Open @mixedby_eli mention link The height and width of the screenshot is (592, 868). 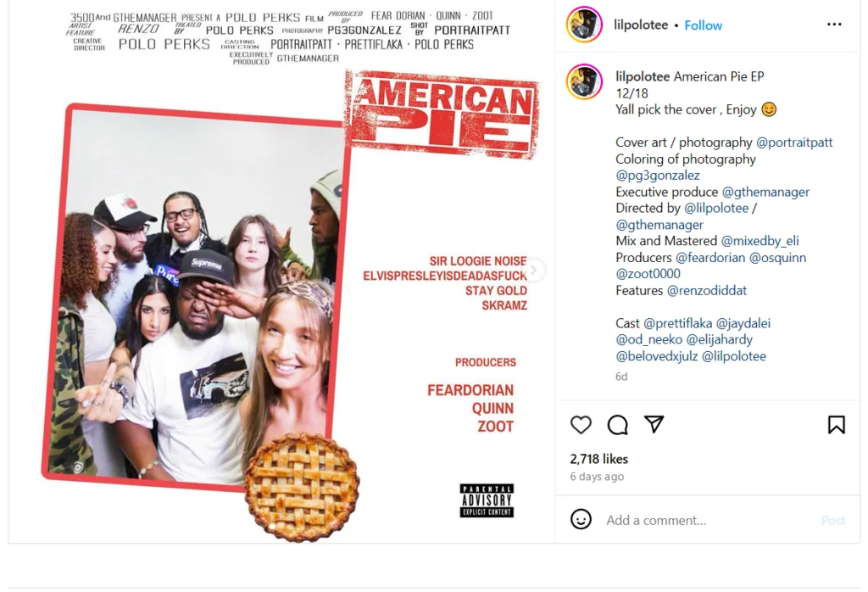759,241
